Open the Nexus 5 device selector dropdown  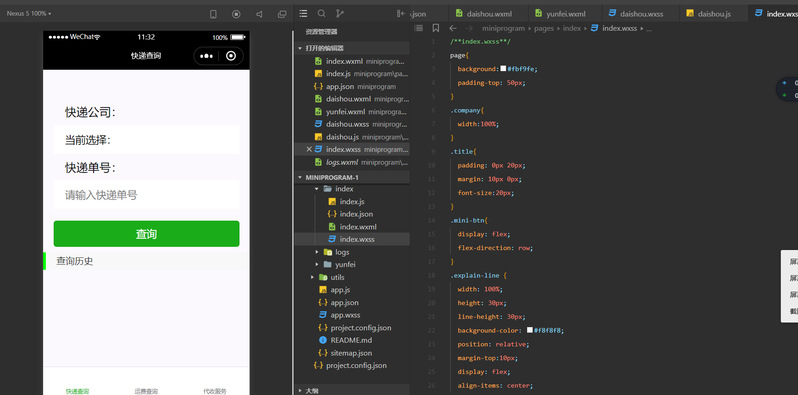28,14
